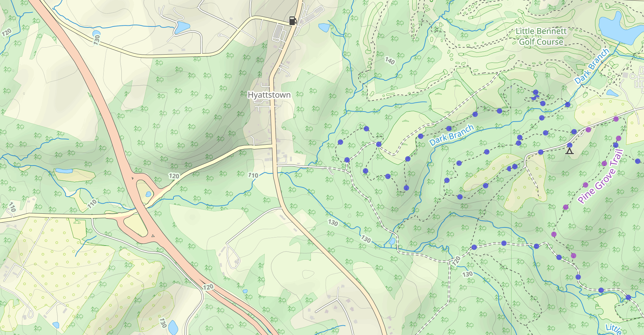Click the 140 contour elevation label
This screenshot has width=644, height=335.
pos(390,61)
